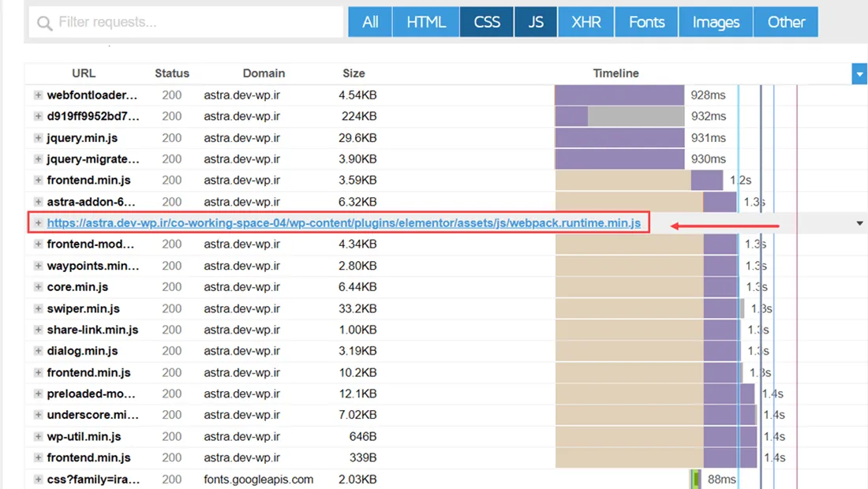868x489 pixels.
Task: Click the 224KB size value
Action: point(359,116)
